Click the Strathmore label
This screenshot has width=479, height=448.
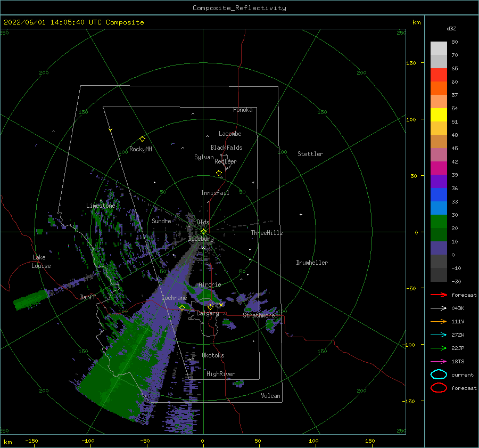(x=259, y=315)
